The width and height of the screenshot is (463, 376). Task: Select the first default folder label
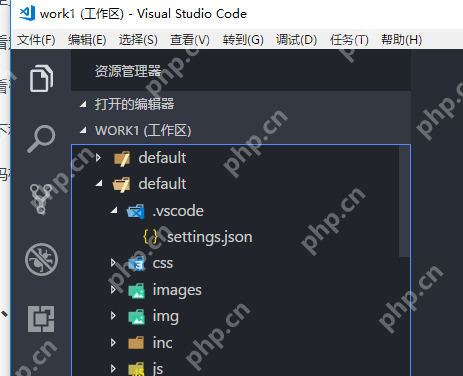point(162,158)
